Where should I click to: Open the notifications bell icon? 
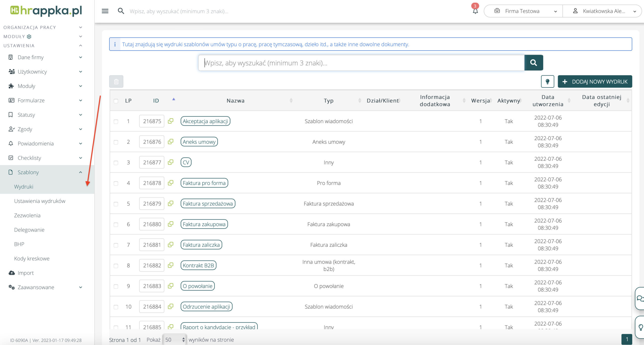475,11
